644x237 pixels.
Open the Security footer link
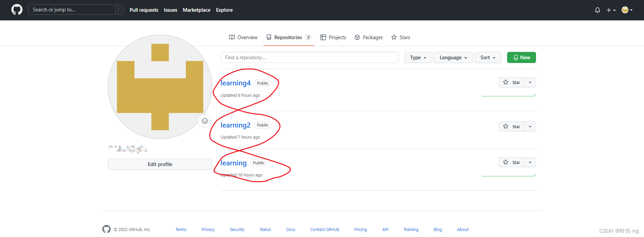point(237,230)
